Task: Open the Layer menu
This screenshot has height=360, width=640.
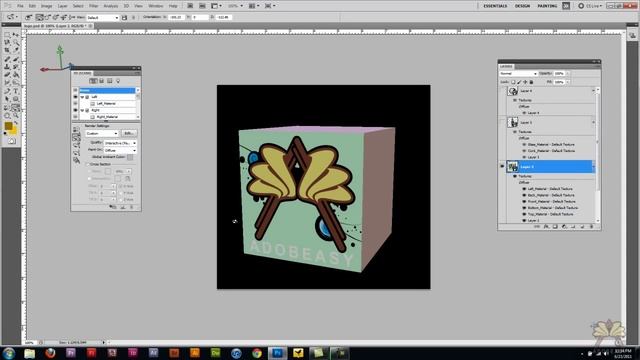Action: [62, 6]
